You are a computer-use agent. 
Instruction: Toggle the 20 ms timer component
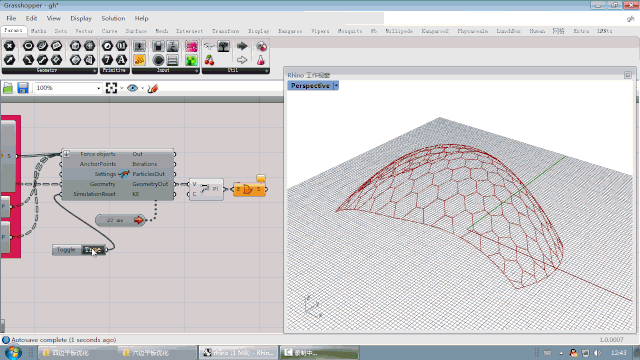(x=120, y=220)
